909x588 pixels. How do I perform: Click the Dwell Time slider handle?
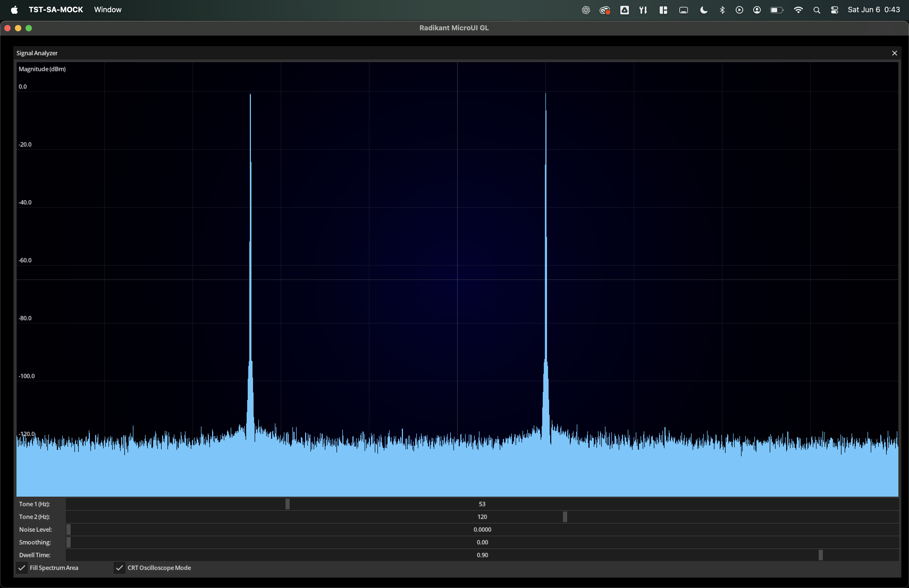pos(820,555)
